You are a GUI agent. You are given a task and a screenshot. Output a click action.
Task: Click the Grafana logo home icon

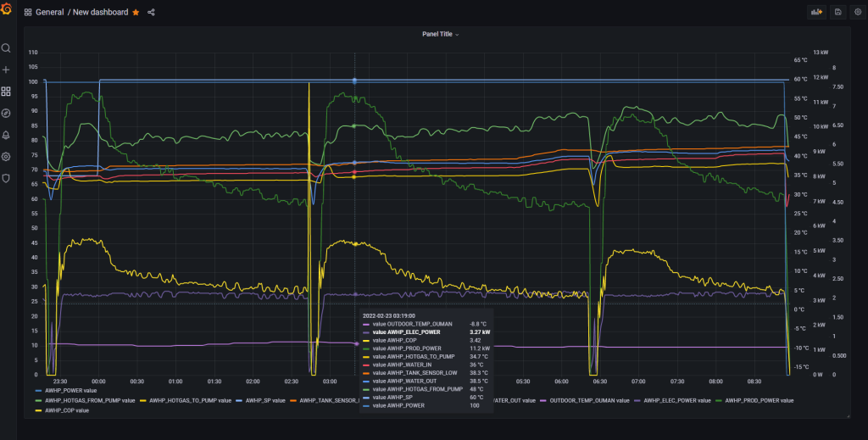[x=6, y=8]
